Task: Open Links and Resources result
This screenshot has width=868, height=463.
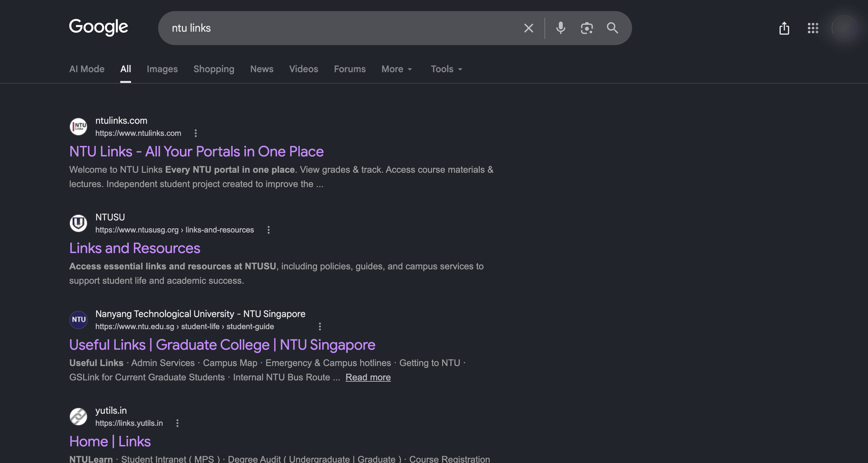Action: tap(135, 248)
